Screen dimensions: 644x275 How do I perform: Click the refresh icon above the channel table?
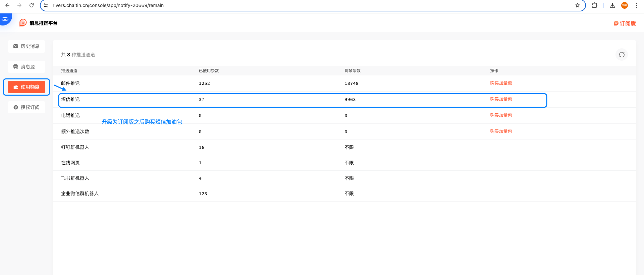tap(622, 55)
